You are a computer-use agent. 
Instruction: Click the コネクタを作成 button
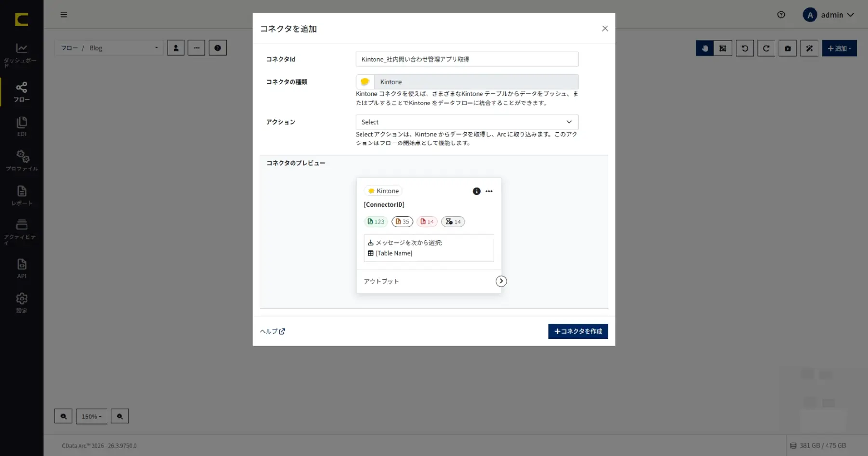[578, 331]
